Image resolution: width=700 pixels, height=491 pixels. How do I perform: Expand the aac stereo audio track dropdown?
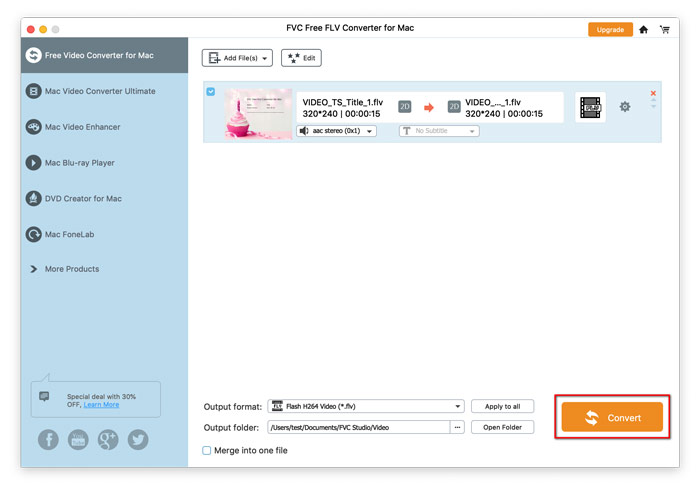(336, 131)
